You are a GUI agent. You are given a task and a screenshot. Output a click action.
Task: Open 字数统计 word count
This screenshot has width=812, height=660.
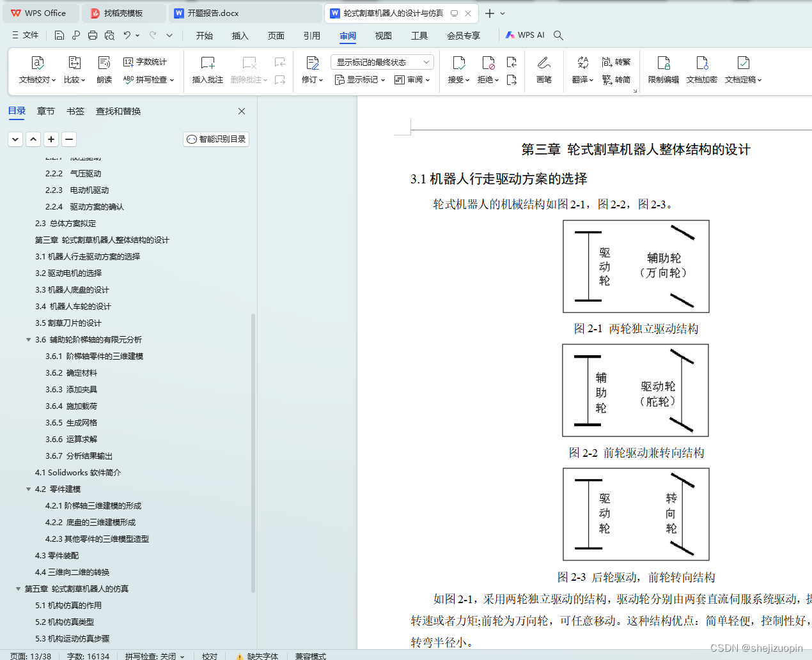[145, 62]
